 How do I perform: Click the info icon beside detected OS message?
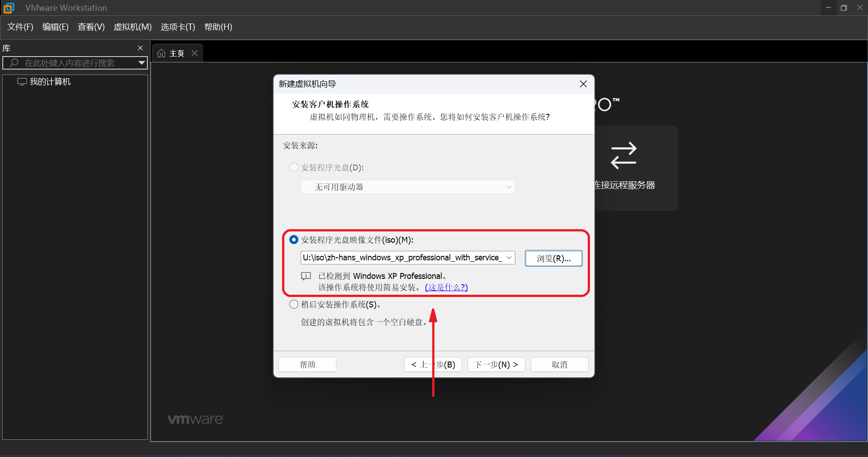(306, 276)
